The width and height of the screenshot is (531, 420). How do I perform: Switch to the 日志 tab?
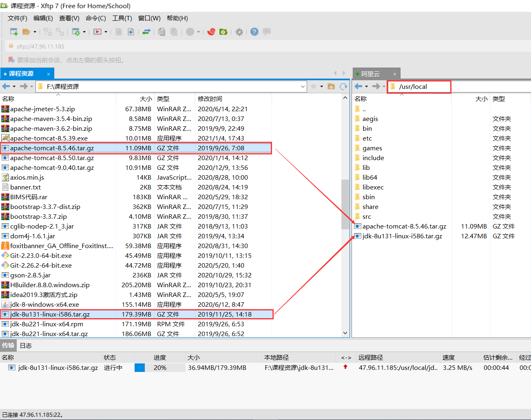(26, 345)
